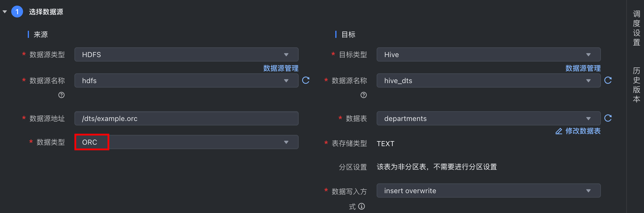Click the pencil icon for 修改数据表

559,131
